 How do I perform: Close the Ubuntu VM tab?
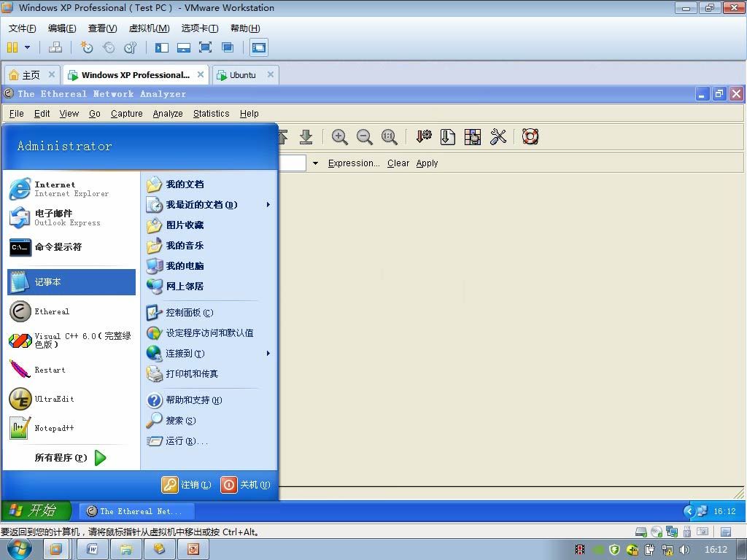click(270, 75)
